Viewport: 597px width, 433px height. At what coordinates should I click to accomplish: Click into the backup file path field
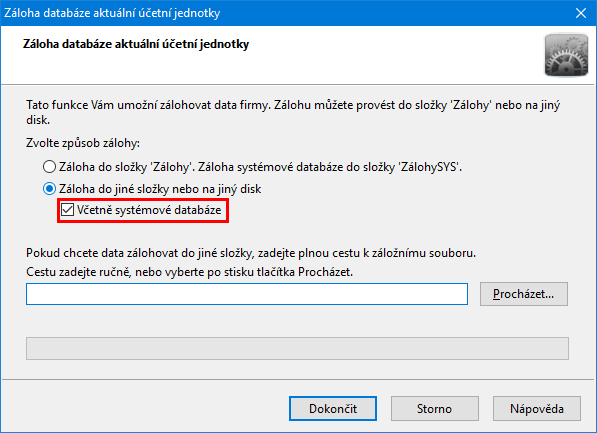point(247,294)
